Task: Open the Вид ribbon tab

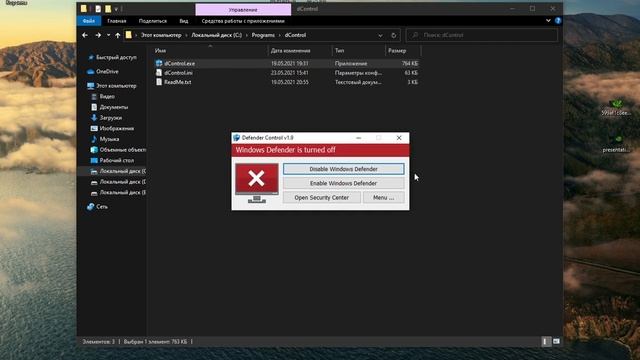Action: coord(184,21)
